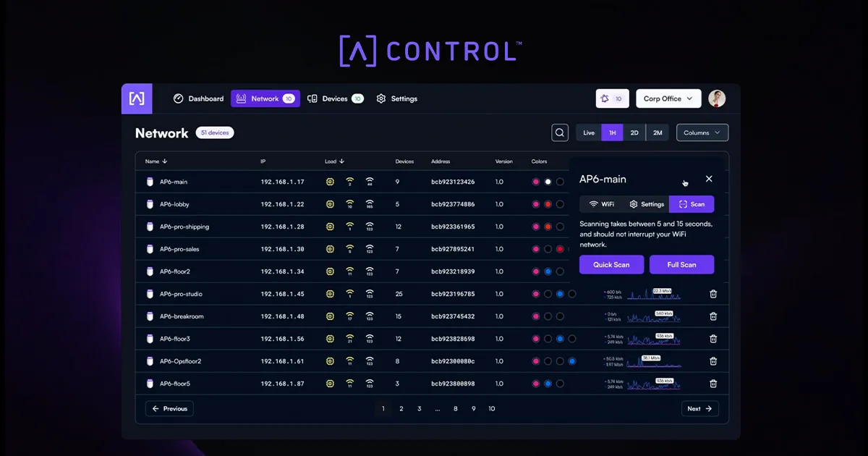Screen dimensions: 868x456
Task: Jump to page 10 in pagination
Action: 492,409
